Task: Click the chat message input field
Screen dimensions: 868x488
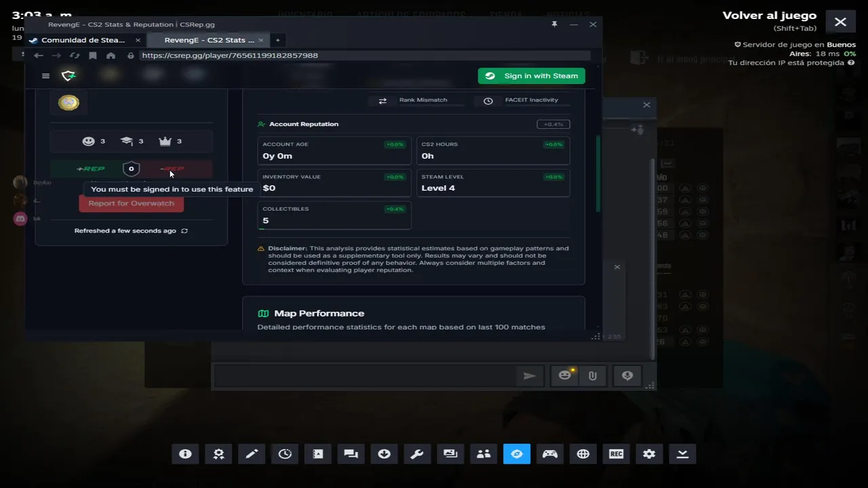Action: (365, 376)
